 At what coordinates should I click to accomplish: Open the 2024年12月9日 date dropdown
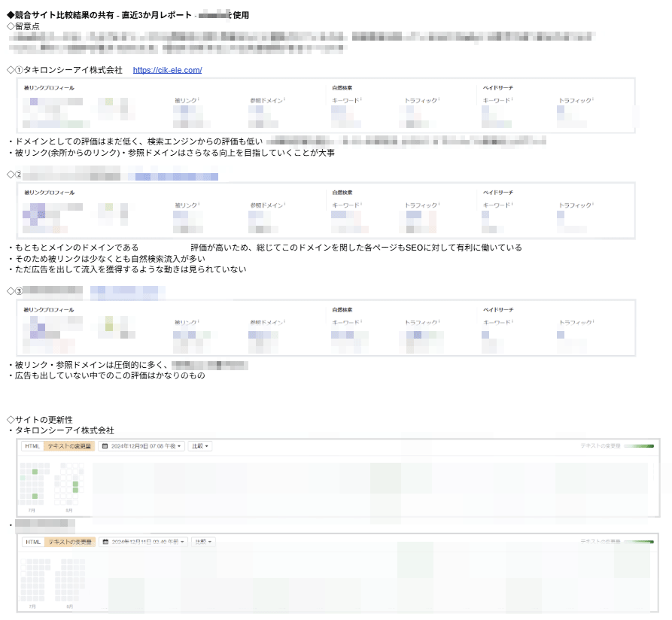point(147,445)
